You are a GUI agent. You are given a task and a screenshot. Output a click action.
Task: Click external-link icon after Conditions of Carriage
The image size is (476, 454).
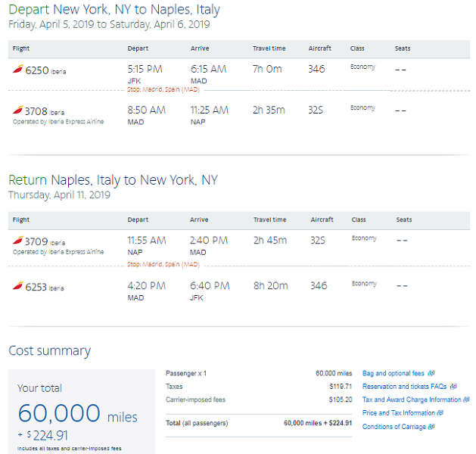pos(431,427)
